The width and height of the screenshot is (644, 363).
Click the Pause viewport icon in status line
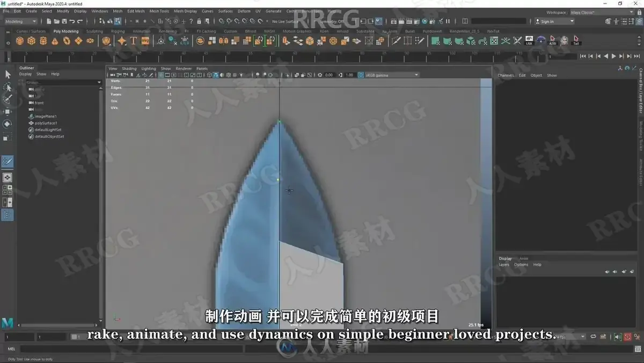pos(447,21)
